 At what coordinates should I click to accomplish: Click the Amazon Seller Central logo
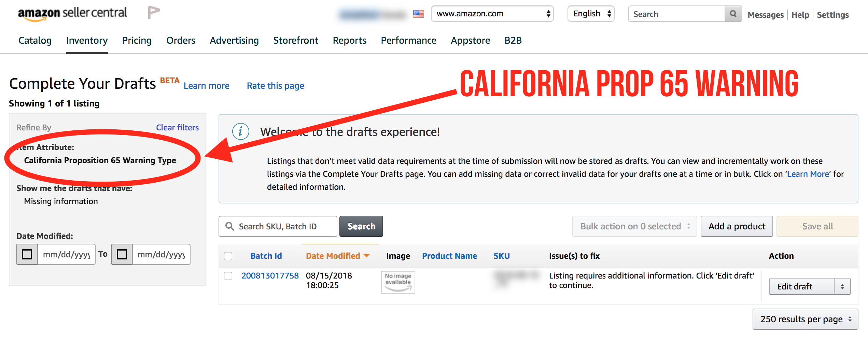(x=72, y=14)
